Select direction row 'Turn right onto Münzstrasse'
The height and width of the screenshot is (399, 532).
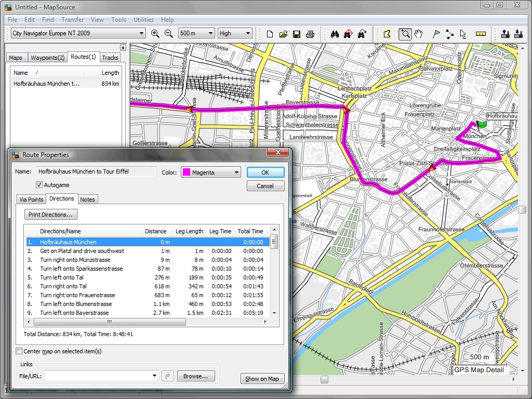click(x=148, y=260)
